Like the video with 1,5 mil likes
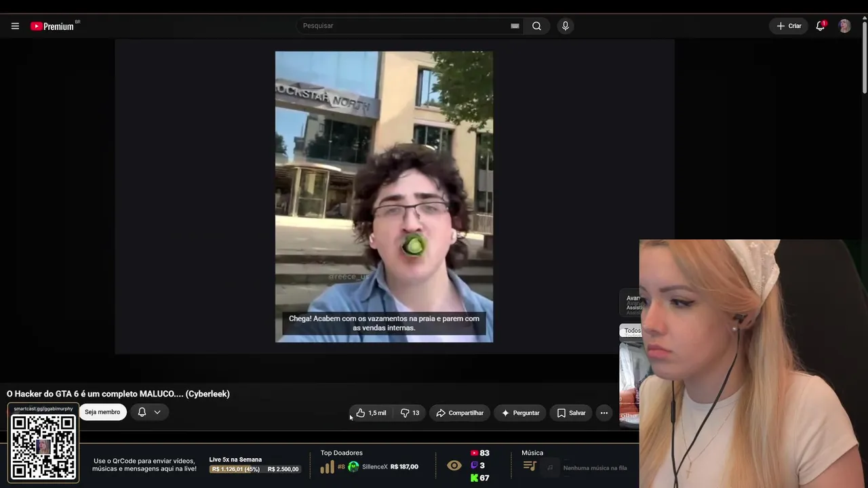The height and width of the screenshot is (488, 868). (x=371, y=413)
